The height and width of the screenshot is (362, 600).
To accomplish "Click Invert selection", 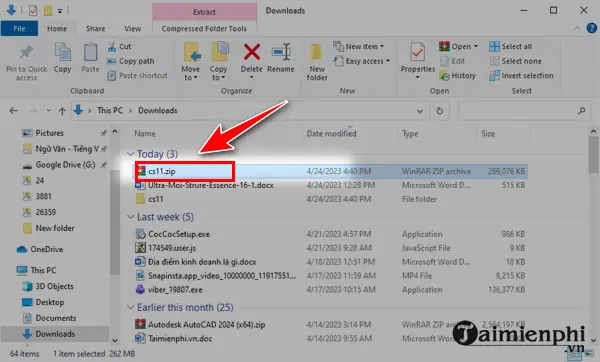I will pyautogui.click(x=521, y=76).
